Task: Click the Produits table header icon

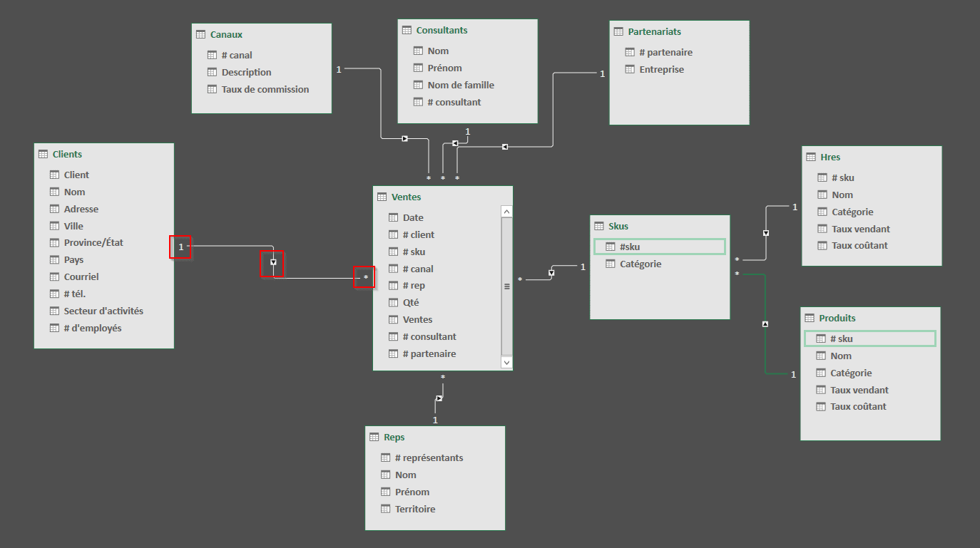Action: click(x=809, y=318)
